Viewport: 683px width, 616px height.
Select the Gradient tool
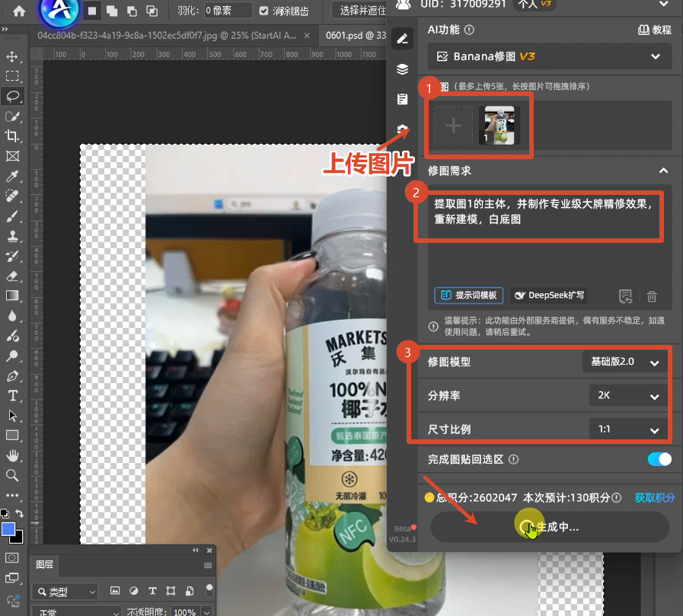[x=12, y=295]
